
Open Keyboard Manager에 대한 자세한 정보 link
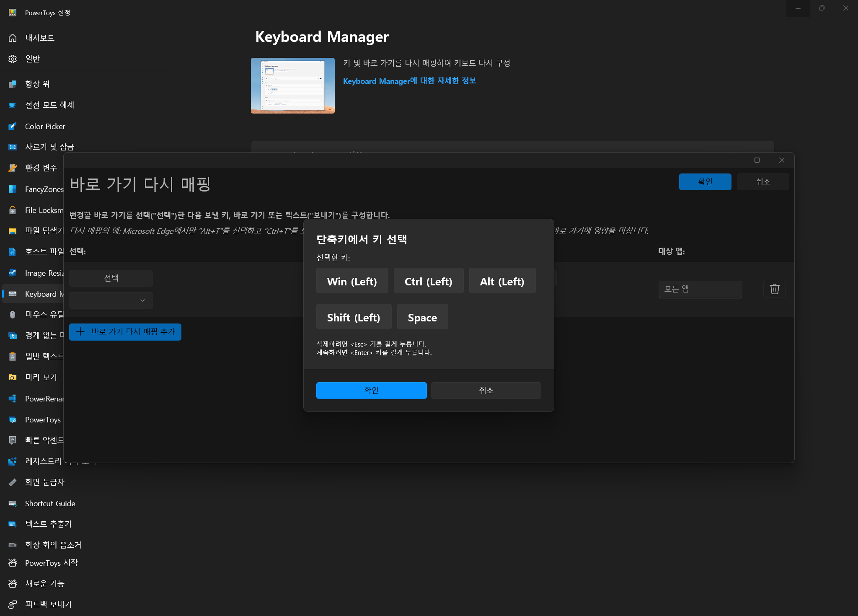[409, 81]
